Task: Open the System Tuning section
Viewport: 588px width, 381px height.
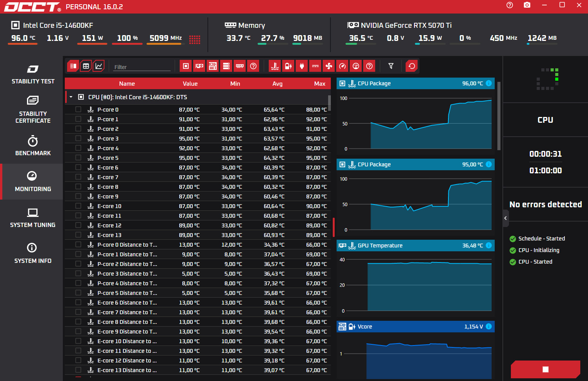Action: coord(33,217)
